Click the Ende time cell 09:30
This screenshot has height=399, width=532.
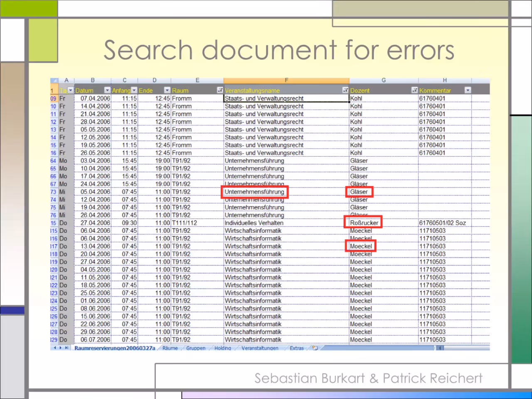click(124, 223)
